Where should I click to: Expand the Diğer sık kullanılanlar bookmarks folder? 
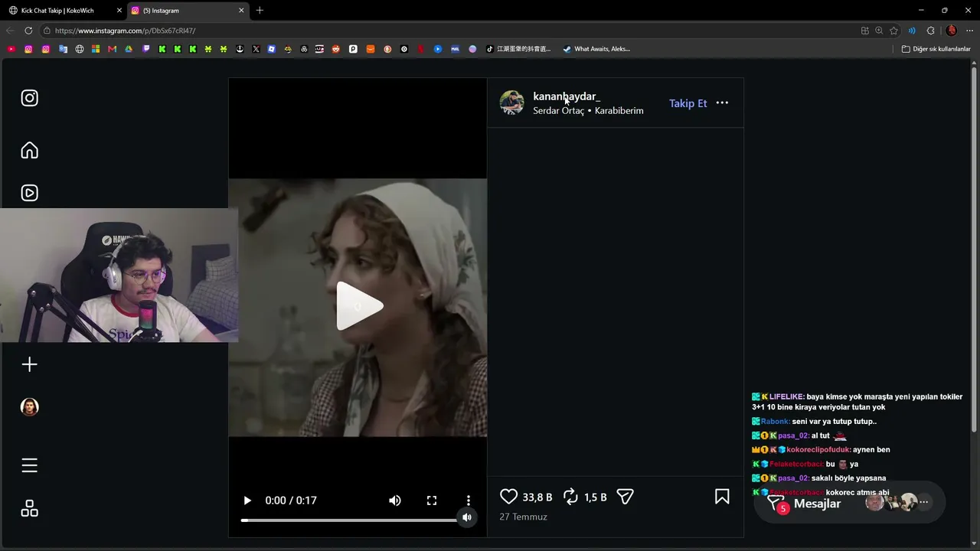(936, 49)
